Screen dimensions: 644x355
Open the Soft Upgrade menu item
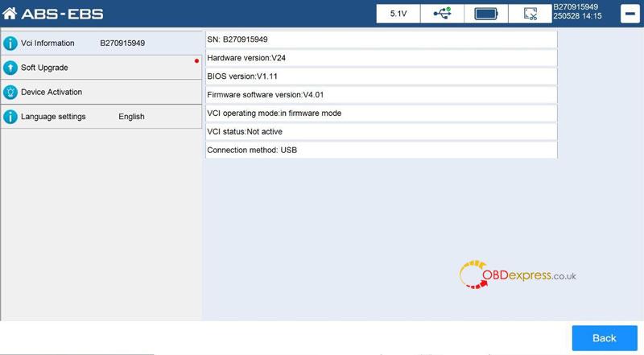[101, 68]
